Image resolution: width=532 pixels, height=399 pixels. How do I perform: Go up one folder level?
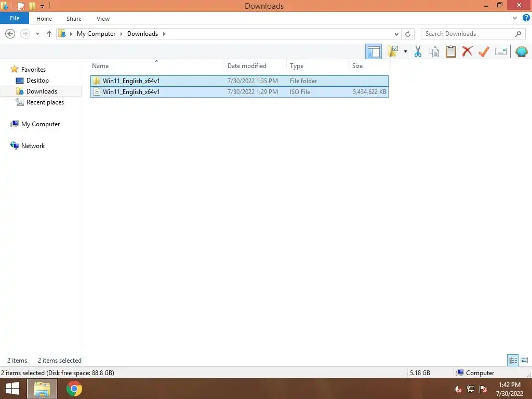click(x=49, y=34)
